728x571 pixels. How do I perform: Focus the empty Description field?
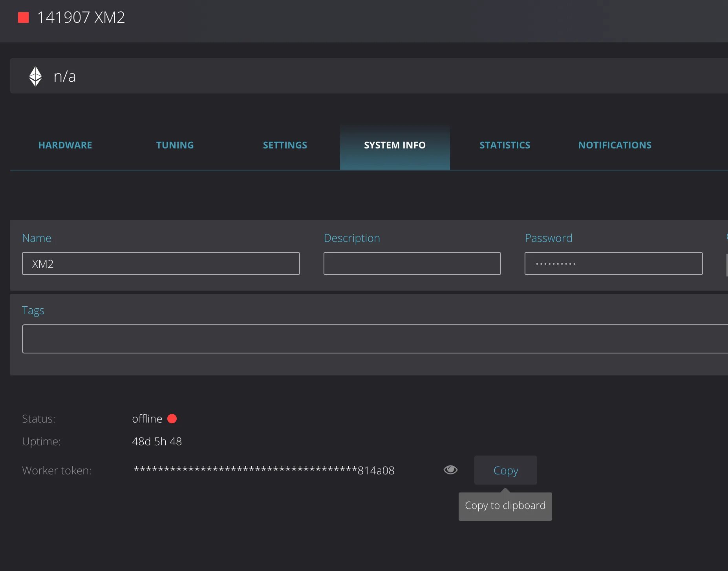pos(412,264)
